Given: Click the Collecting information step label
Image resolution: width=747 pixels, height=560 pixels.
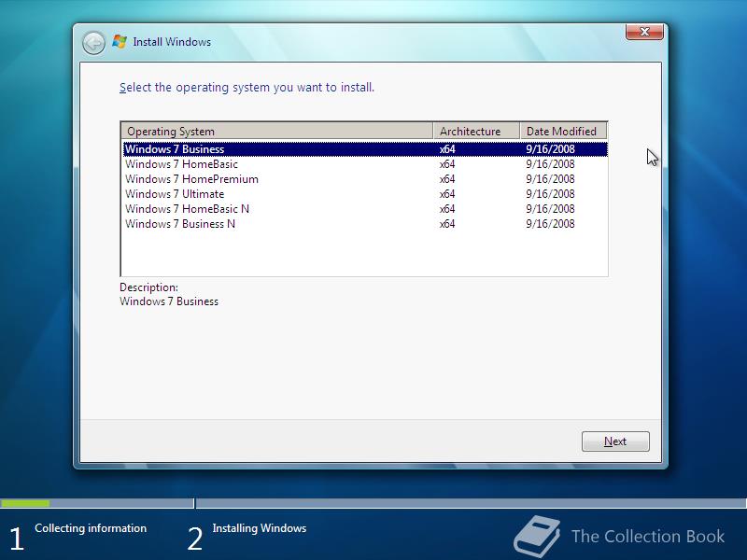Looking at the screenshot, I should coord(91,528).
